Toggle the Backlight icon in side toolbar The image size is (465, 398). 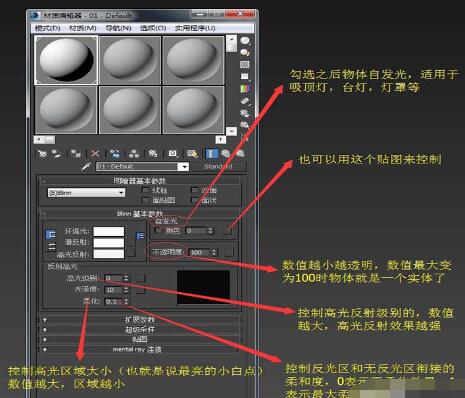coord(245,53)
